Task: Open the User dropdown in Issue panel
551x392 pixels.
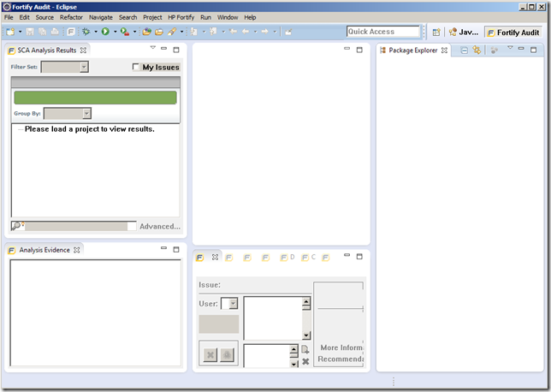Action: 233,304
